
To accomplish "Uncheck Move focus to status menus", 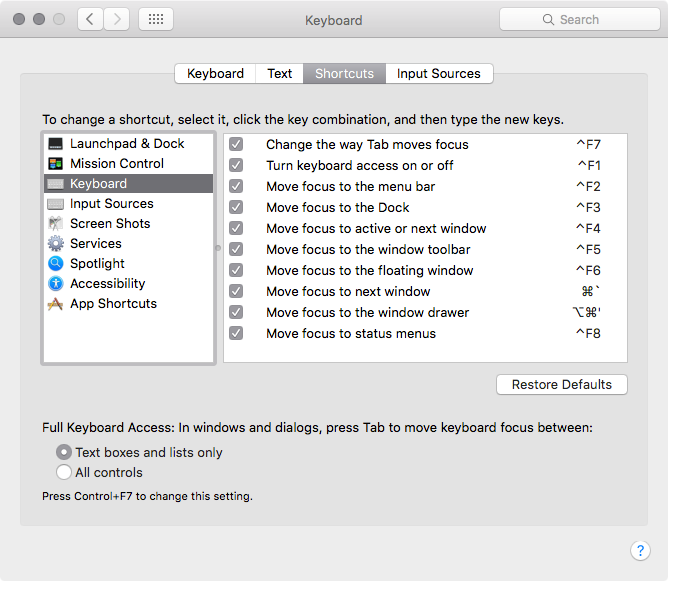I will click(x=236, y=333).
